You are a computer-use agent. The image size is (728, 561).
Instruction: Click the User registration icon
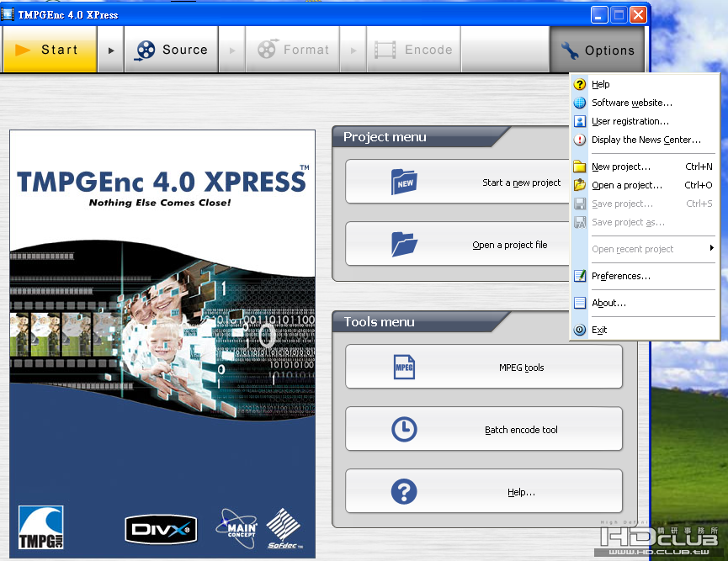[580, 121]
